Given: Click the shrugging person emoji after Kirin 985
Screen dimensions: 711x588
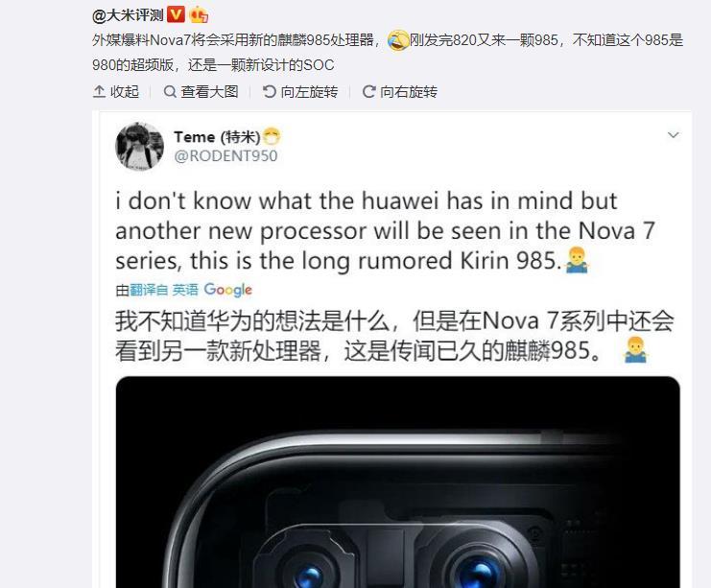Looking at the screenshot, I should tap(577, 260).
